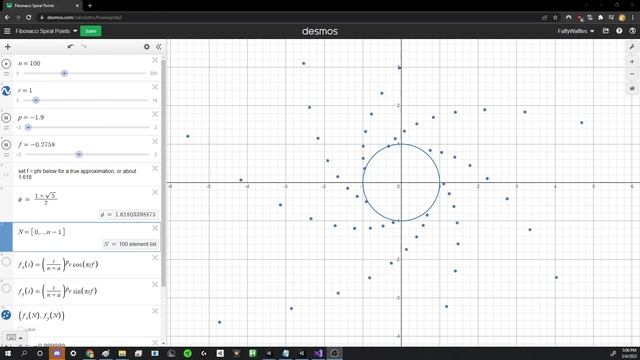Screen dimensions: 640x360
Task: Hide the (f_x(N), f_y(N)) points
Action: (6, 315)
